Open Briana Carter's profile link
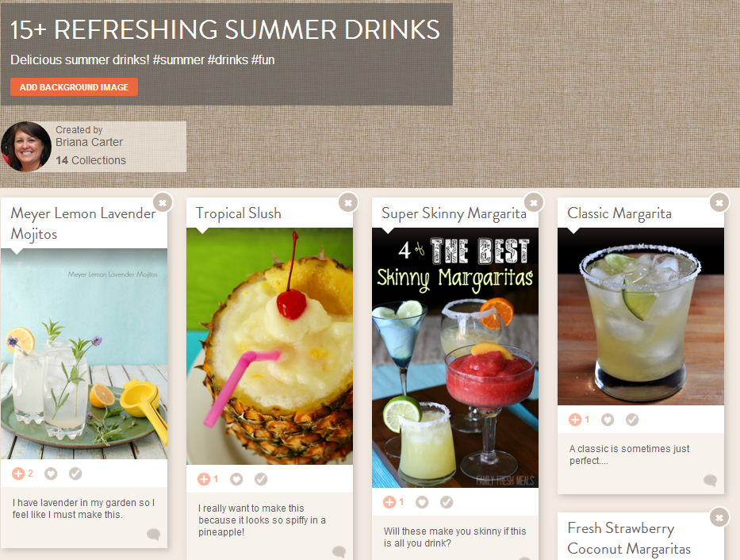The image size is (740, 560). click(89, 142)
